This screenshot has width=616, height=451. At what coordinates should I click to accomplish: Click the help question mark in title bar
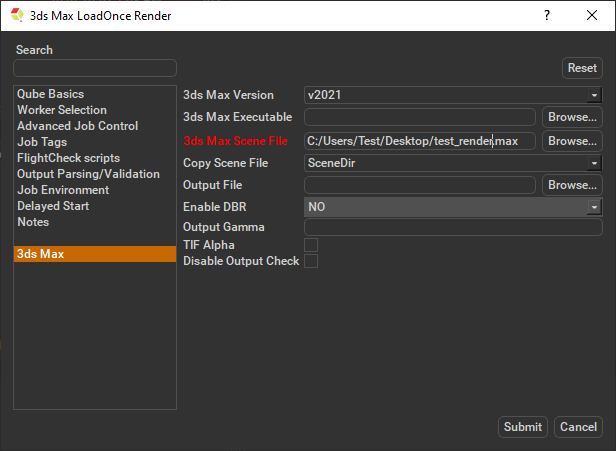(x=547, y=16)
